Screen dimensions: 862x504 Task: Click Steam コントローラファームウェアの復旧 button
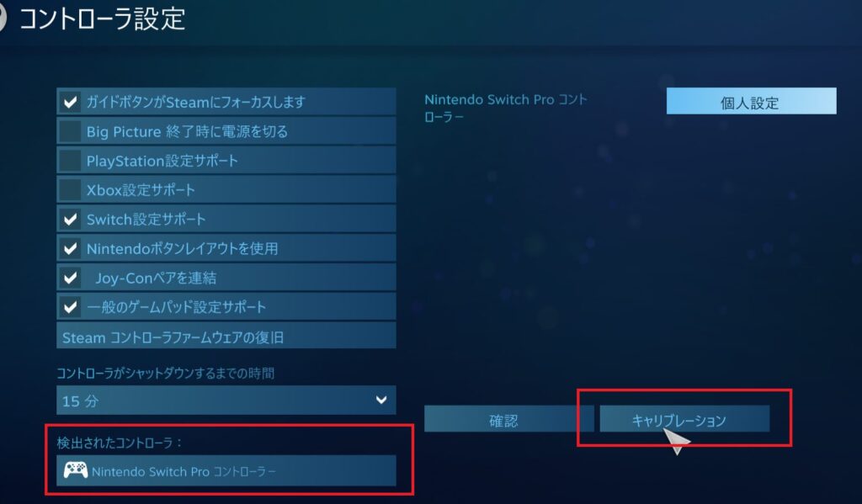pyautogui.click(x=226, y=336)
